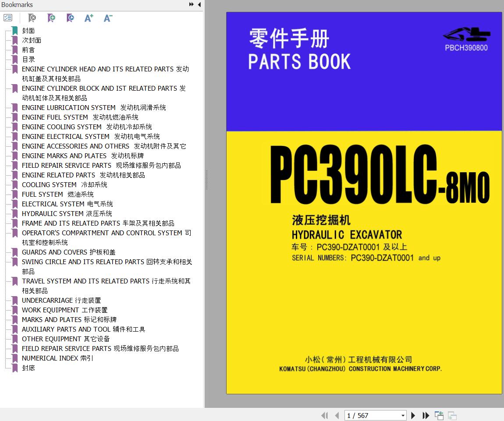Image resolution: width=504 pixels, height=421 pixels.
Task: Click bookmark flag icon beside HYDRAULIC SYSTEM
Action: [x=15, y=214]
